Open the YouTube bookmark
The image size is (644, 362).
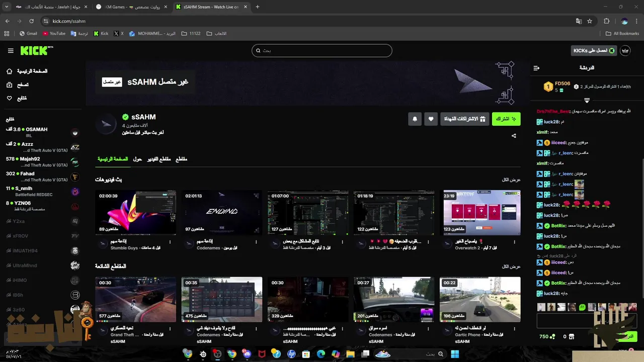(54, 34)
